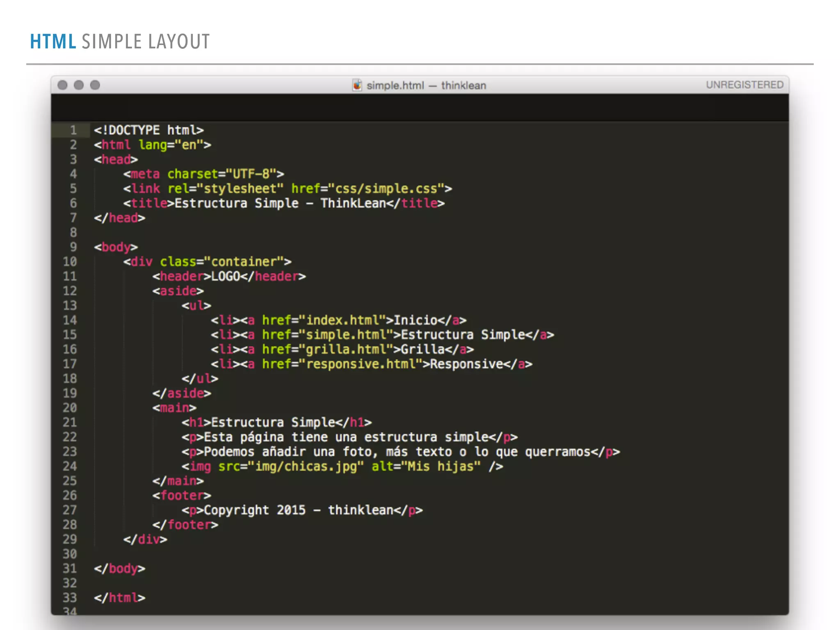The width and height of the screenshot is (840, 630).
Task: Click the meta charset="UTF-8" line
Action: tap(204, 174)
